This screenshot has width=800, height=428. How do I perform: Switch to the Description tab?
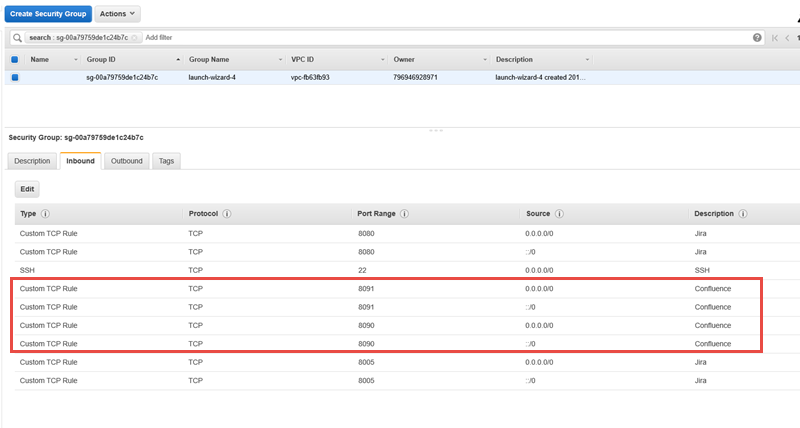point(32,161)
